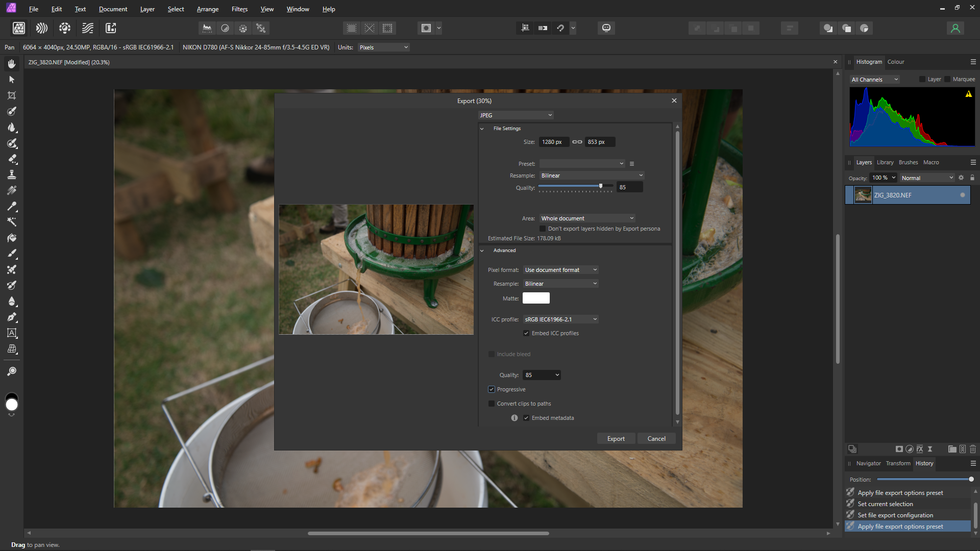The image size is (980, 551).
Task: Select the Crop tool
Action: [x=12, y=95]
